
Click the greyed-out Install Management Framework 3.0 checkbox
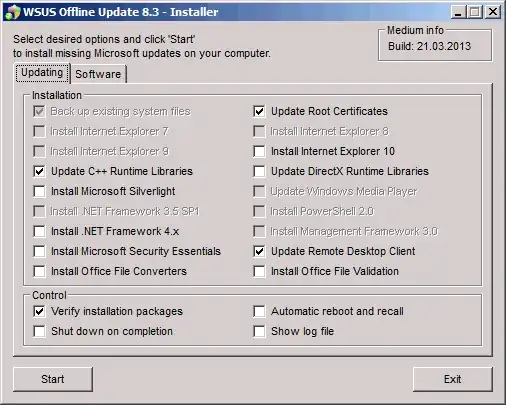(x=259, y=231)
